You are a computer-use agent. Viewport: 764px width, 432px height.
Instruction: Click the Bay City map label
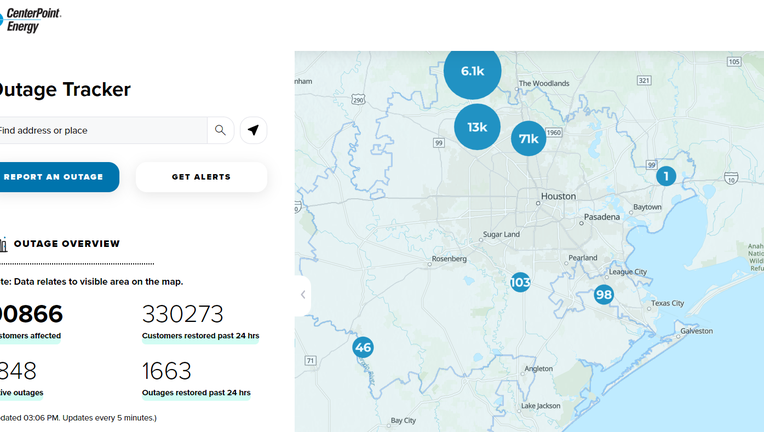[403, 420]
